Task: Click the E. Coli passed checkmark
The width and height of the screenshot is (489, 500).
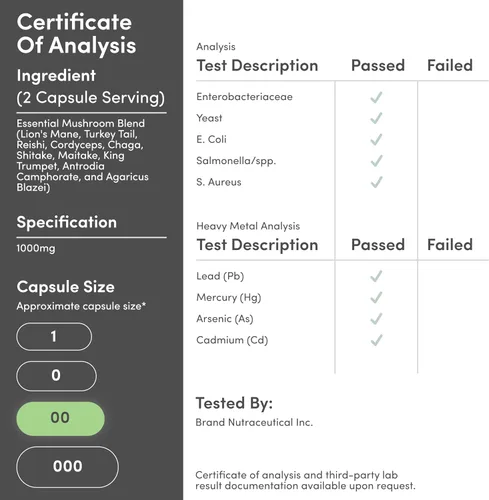Action: click(x=376, y=139)
